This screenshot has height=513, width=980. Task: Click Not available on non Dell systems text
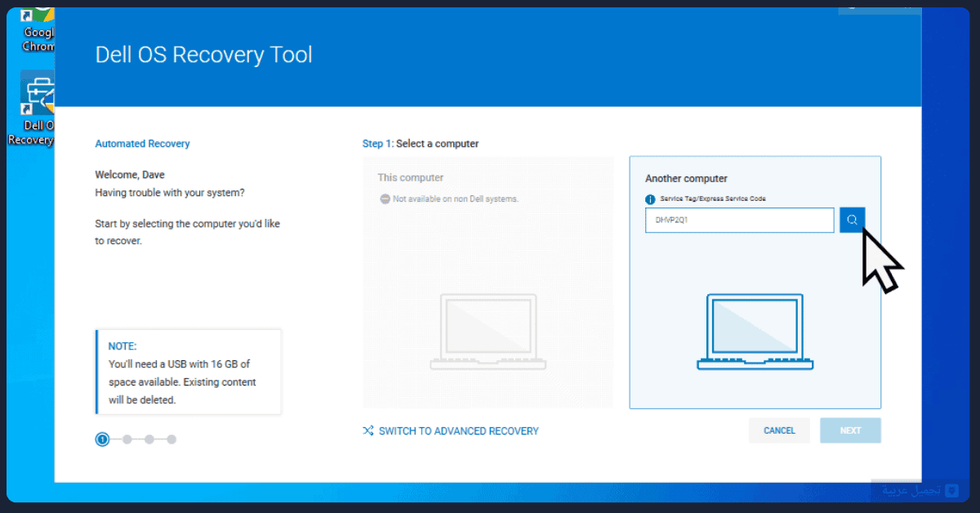(456, 199)
